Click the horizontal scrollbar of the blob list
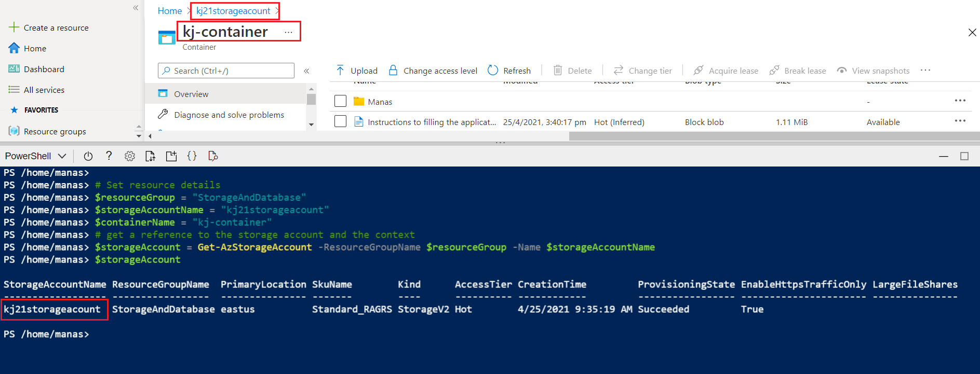This screenshot has width=980, height=374. pyautogui.click(x=774, y=136)
